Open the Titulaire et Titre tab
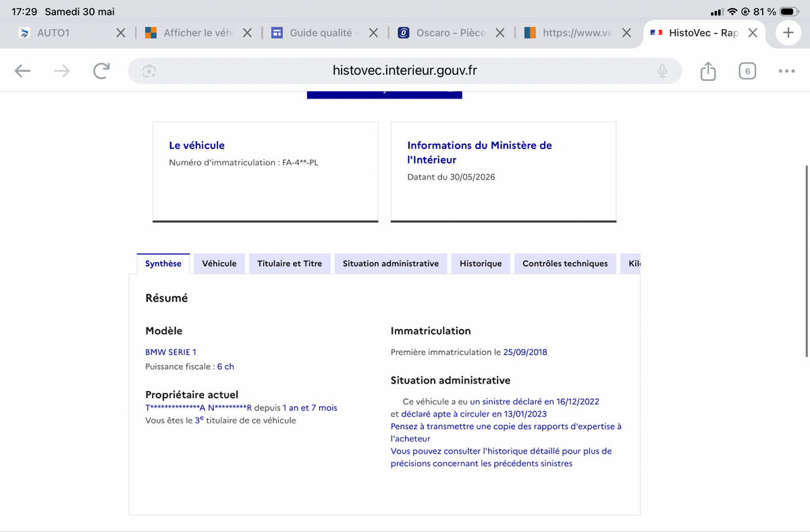The height and width of the screenshot is (532, 810). tap(290, 263)
